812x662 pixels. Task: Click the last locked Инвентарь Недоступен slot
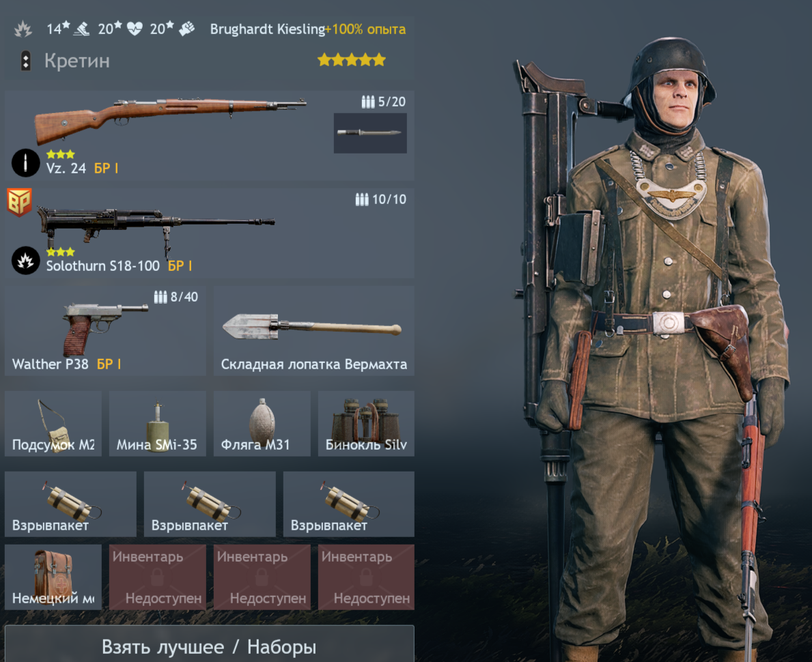pyautogui.click(x=366, y=577)
